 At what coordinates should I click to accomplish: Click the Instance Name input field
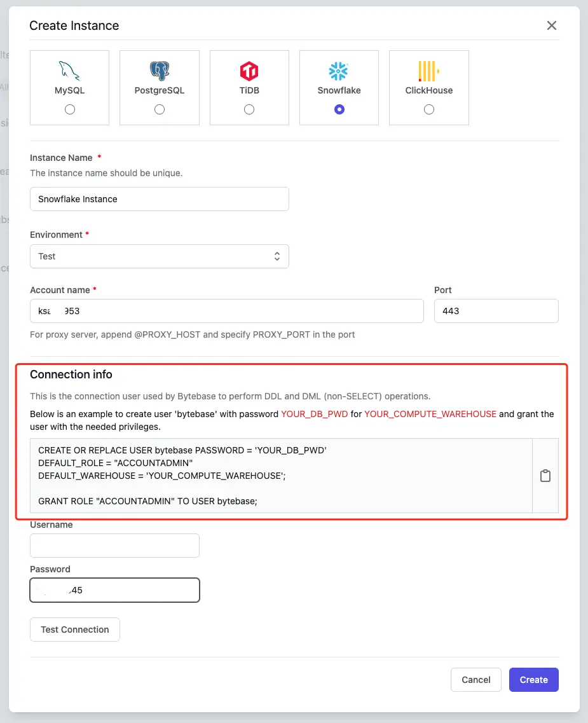pos(160,199)
